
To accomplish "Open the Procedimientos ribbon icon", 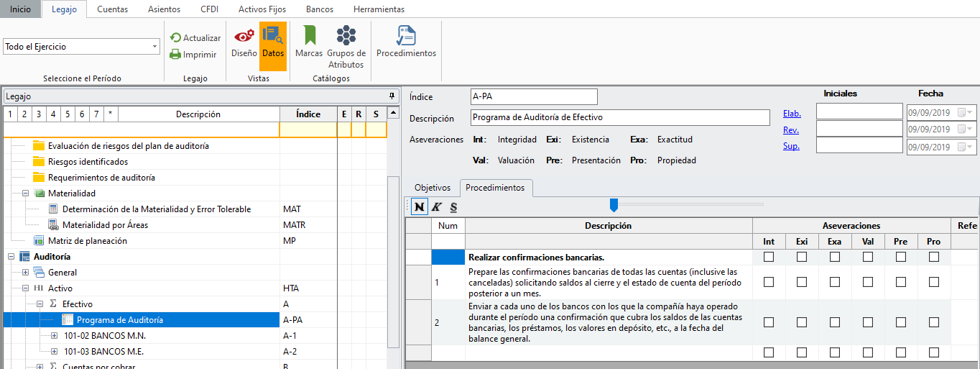I will 406,37.
